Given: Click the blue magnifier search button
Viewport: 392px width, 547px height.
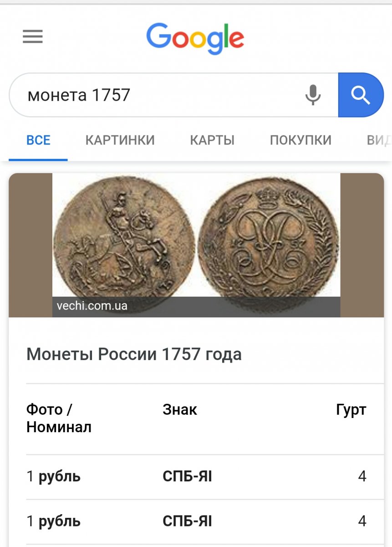Looking at the screenshot, I should coord(361,95).
